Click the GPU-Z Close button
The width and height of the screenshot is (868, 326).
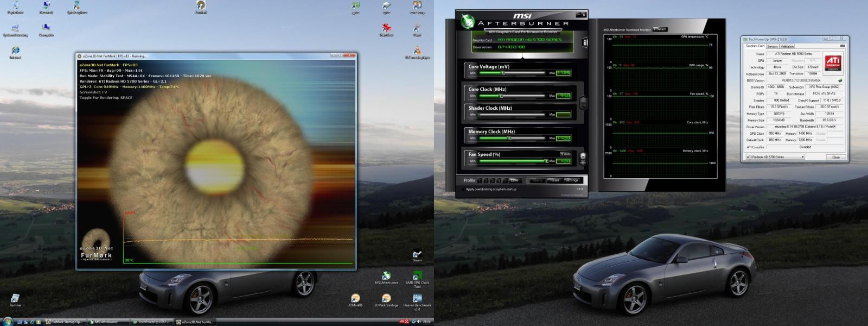click(x=835, y=157)
